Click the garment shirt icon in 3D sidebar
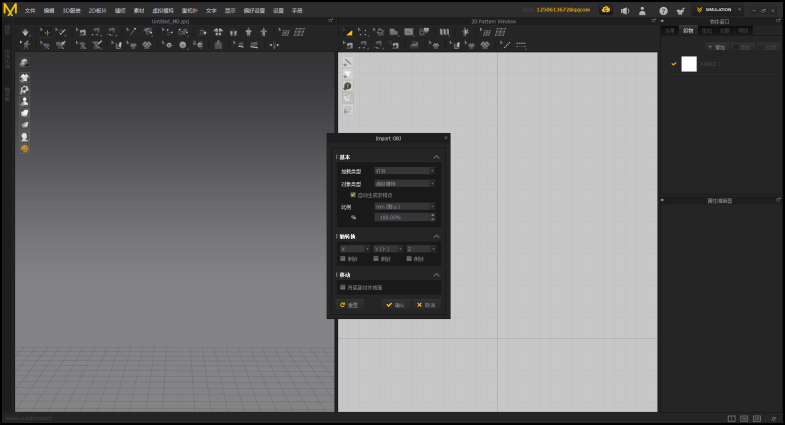Image resolution: width=785 pixels, height=425 pixels. pyautogui.click(x=25, y=77)
